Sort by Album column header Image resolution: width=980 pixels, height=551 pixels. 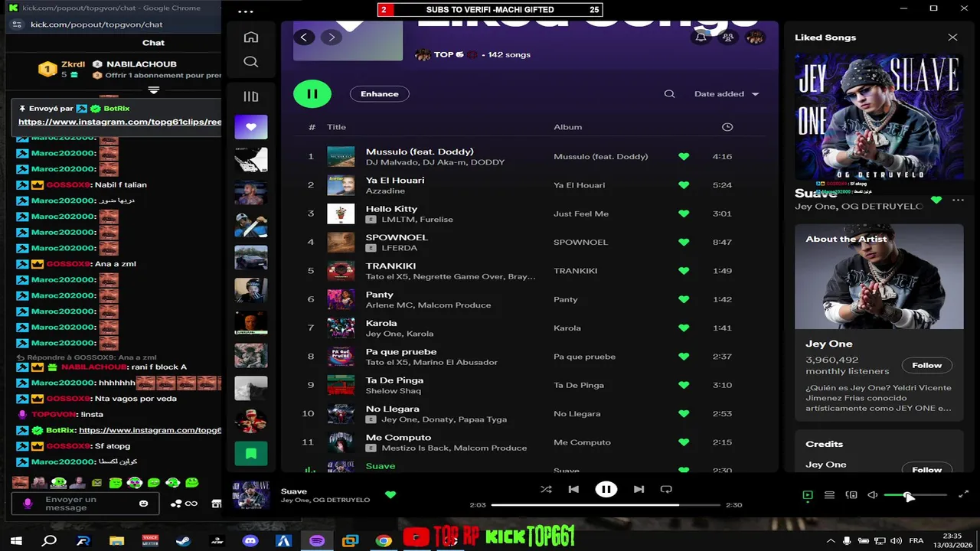567,127
